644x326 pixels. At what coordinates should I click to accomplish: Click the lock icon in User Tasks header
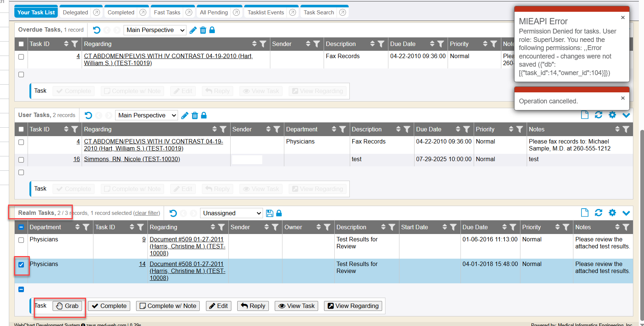(x=204, y=116)
